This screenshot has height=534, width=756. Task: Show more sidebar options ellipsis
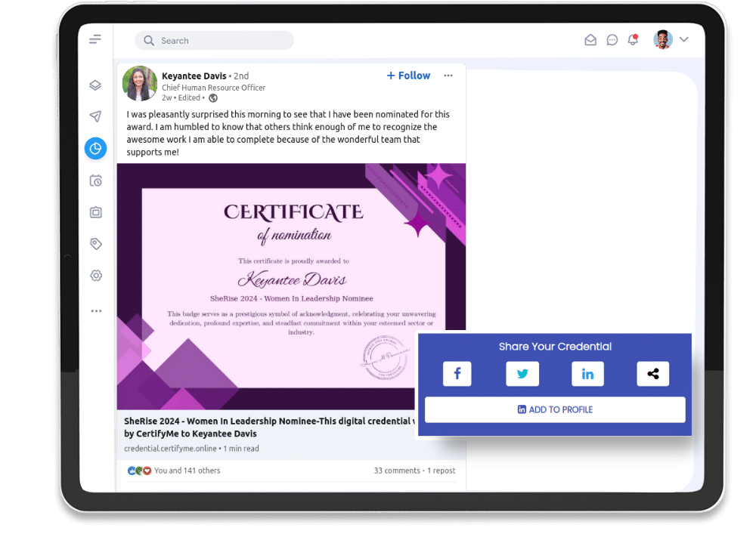pyautogui.click(x=96, y=311)
